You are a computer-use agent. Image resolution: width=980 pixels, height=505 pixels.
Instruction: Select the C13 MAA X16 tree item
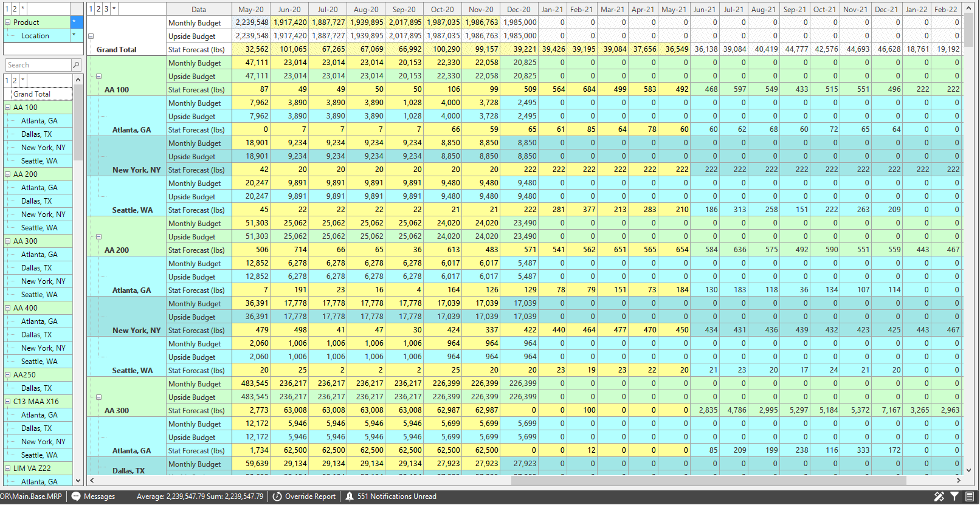point(36,402)
